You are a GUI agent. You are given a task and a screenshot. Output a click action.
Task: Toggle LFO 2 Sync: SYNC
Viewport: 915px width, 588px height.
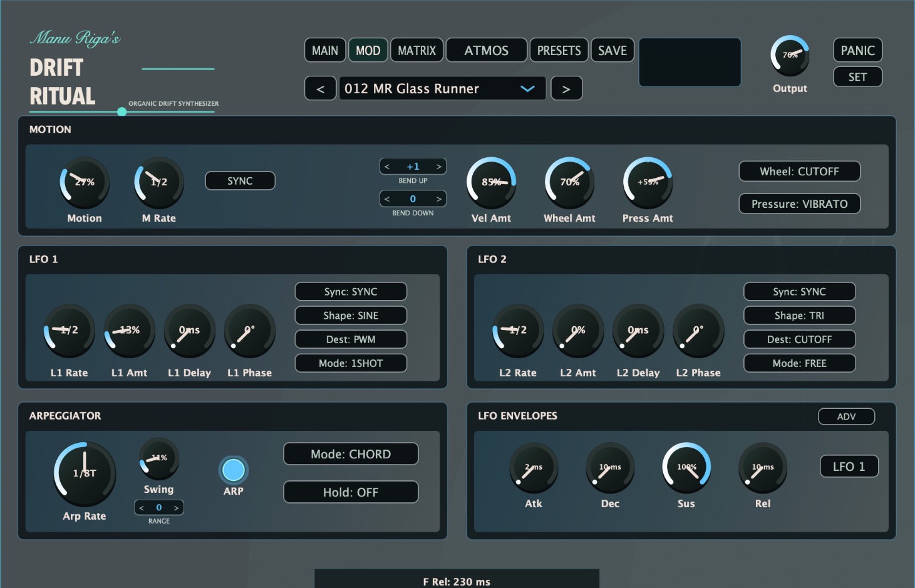(799, 292)
